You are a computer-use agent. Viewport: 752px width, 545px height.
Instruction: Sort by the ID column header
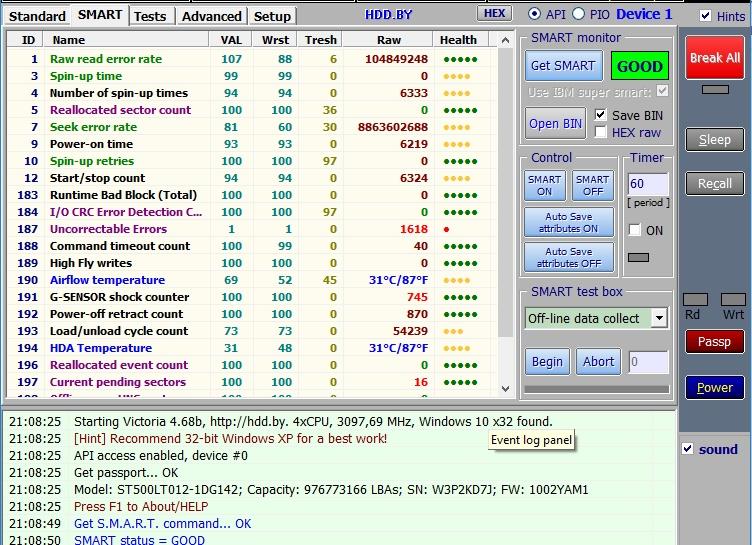click(x=25, y=40)
